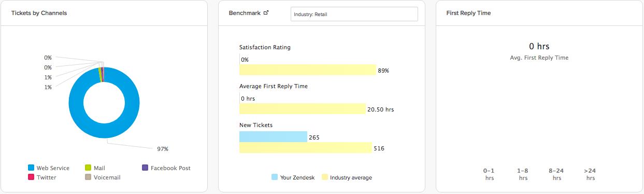Toggle Web Service legend swatch
The height and width of the screenshot is (194, 644).
[31, 168]
